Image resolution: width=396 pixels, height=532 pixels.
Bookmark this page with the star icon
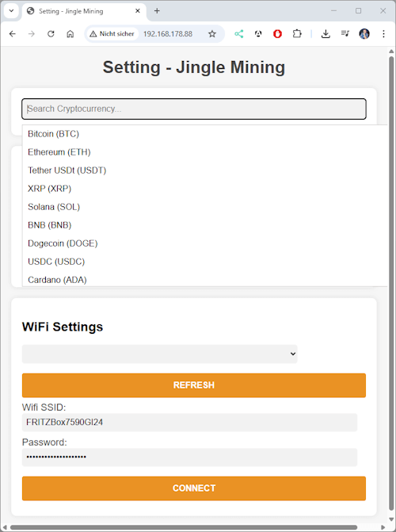point(212,33)
